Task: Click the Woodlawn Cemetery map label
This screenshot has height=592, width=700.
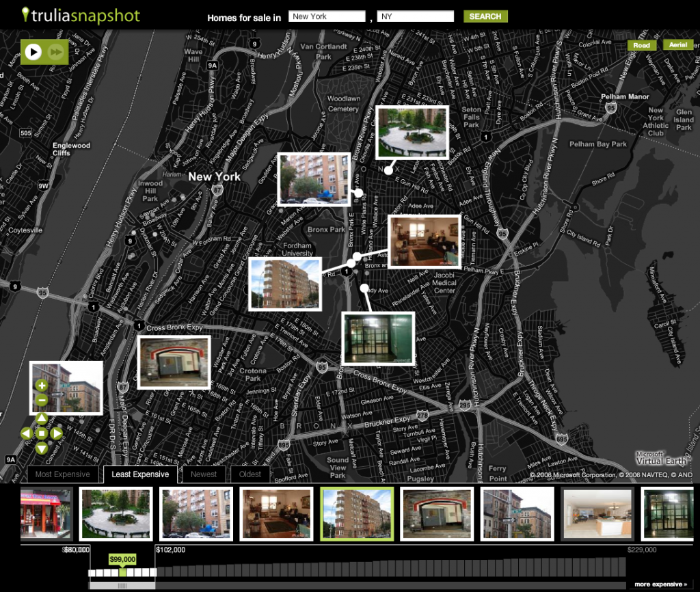Action: coord(343,104)
